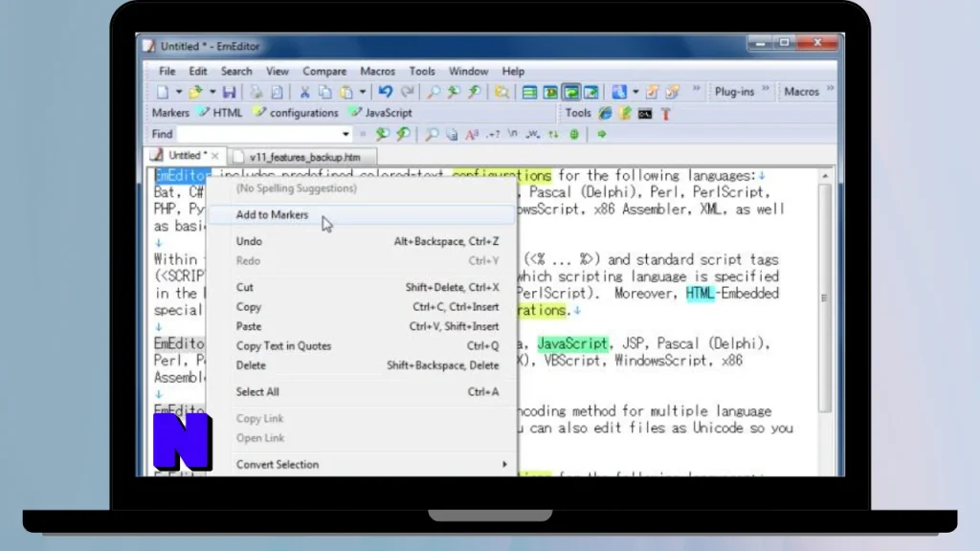Close the Untitled tab
This screenshot has width=980, height=551.
pos(215,156)
